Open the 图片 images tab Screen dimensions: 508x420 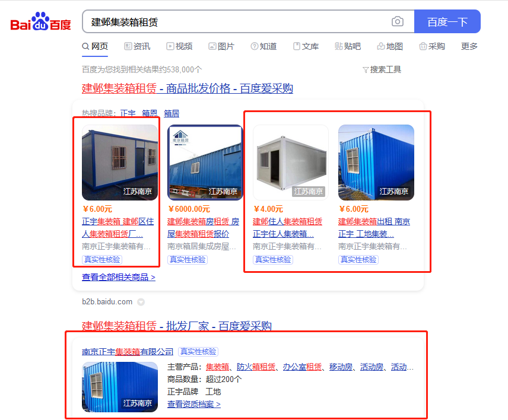(x=221, y=46)
